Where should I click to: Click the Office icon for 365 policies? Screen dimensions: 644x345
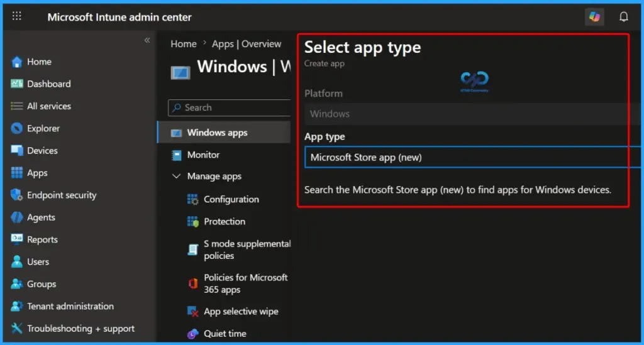click(x=192, y=283)
